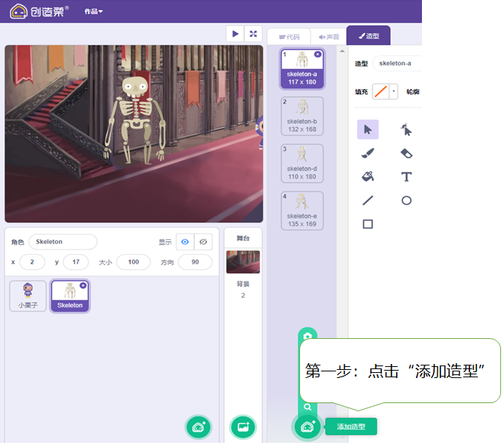Click the search costume magnifier icon

[307, 407]
